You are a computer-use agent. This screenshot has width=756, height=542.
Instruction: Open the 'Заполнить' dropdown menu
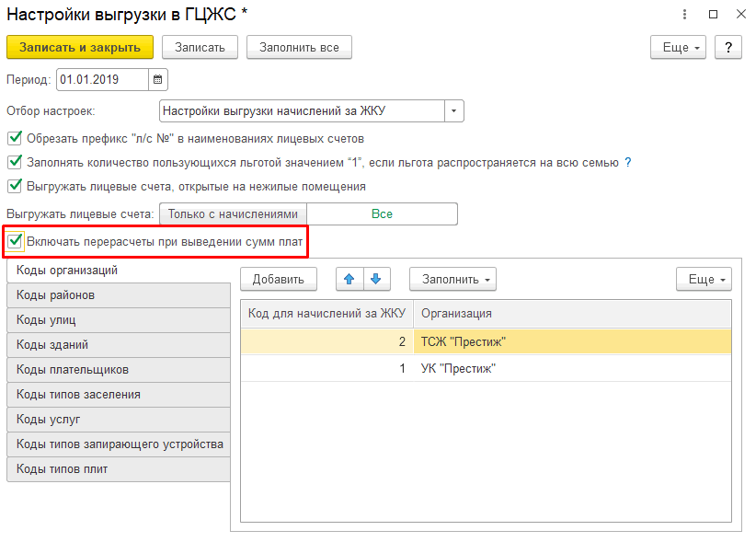452,279
